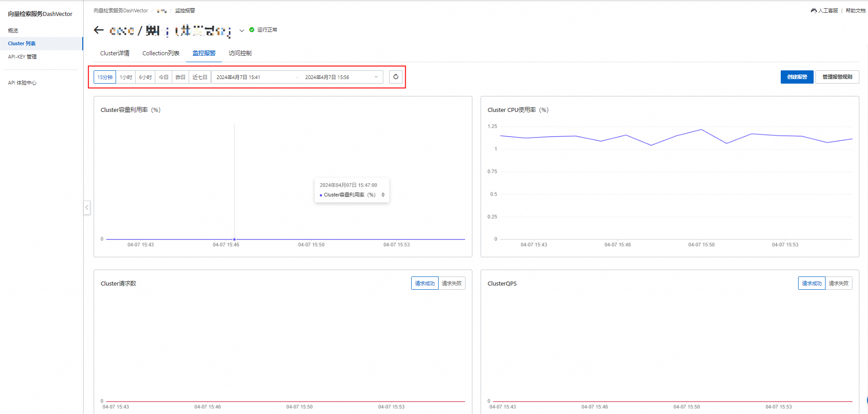Click the Cluster CPU使用率 line chart
The height and width of the screenshot is (414, 868).
tap(676, 137)
